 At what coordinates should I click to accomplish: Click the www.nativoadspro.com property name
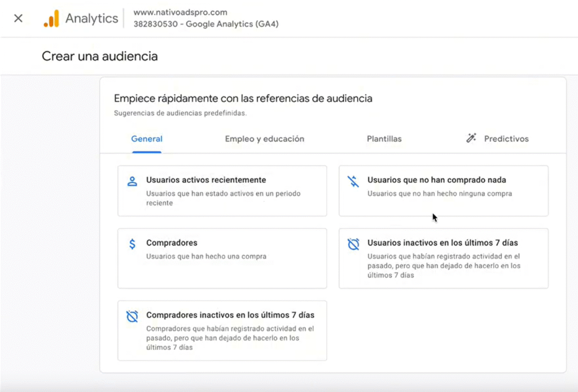pyautogui.click(x=180, y=12)
